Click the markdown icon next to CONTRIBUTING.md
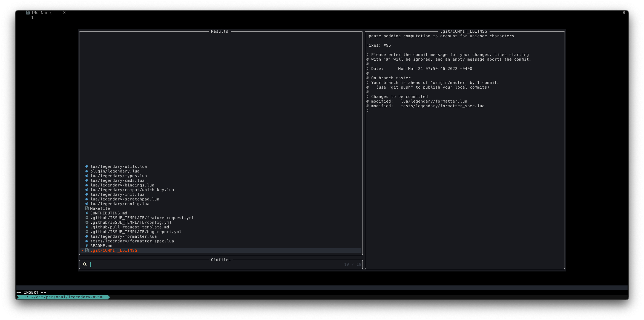The image size is (644, 320). (87, 213)
